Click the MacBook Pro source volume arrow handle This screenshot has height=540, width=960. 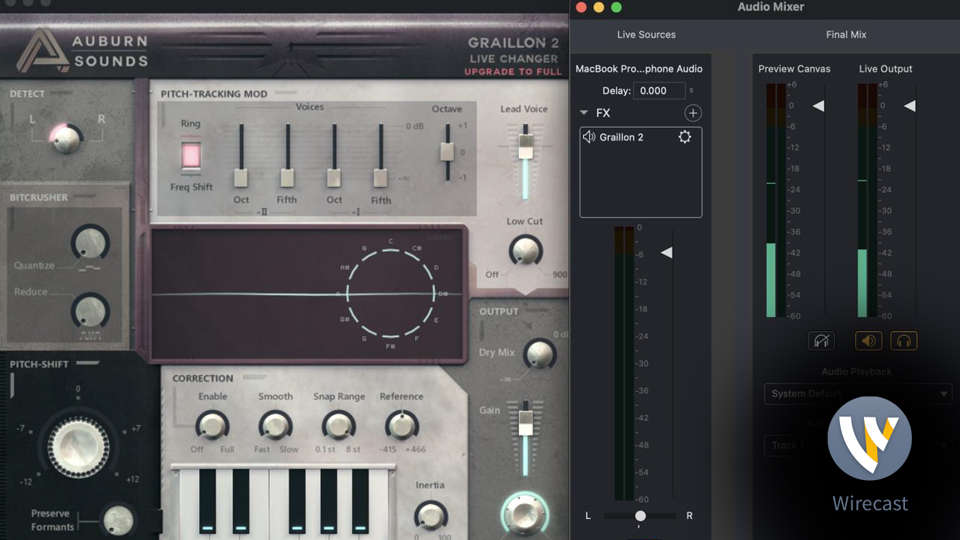pyautogui.click(x=666, y=252)
